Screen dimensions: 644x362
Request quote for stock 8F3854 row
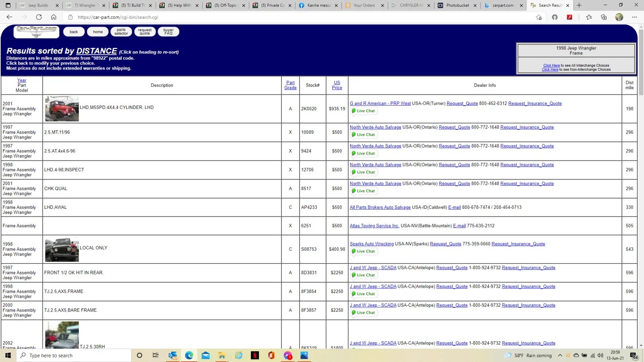(x=452, y=287)
